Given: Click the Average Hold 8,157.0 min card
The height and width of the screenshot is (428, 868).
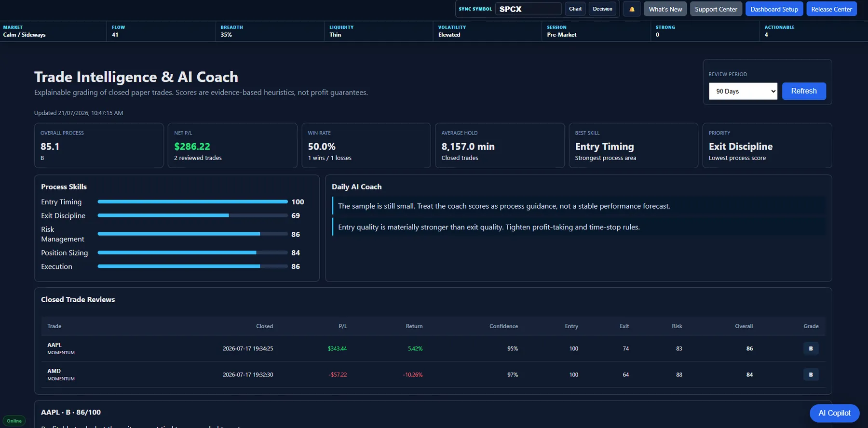Looking at the screenshot, I should [x=500, y=146].
